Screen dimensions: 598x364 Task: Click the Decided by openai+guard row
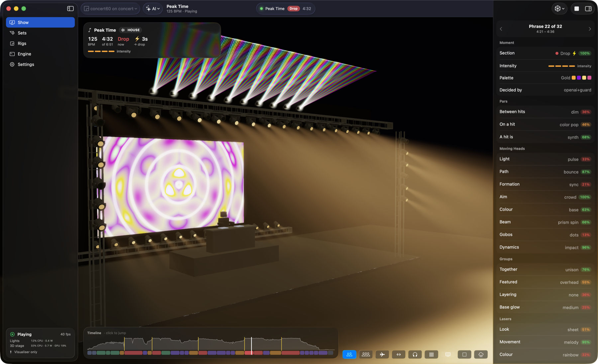[x=545, y=90]
